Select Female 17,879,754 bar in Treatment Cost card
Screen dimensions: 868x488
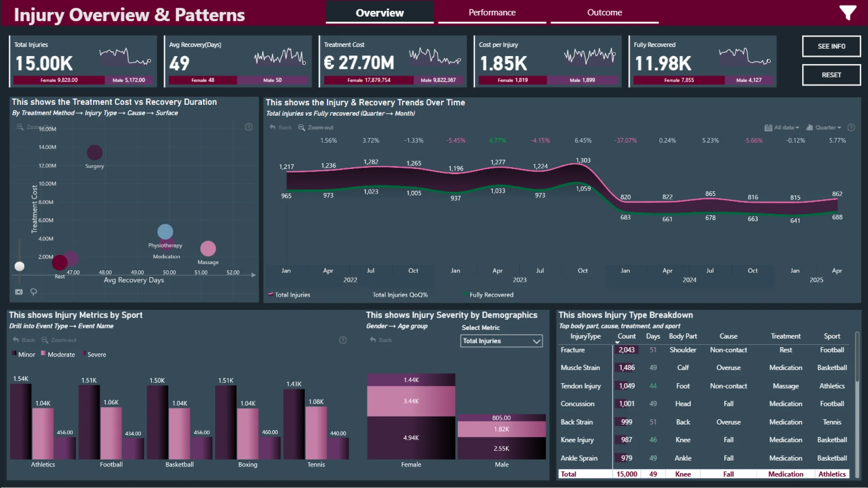(369, 80)
